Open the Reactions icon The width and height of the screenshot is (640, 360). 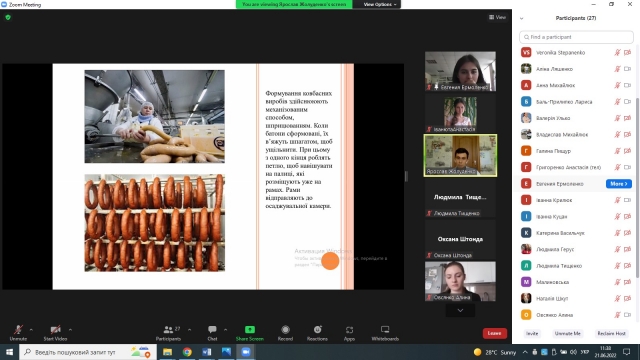(x=318, y=329)
